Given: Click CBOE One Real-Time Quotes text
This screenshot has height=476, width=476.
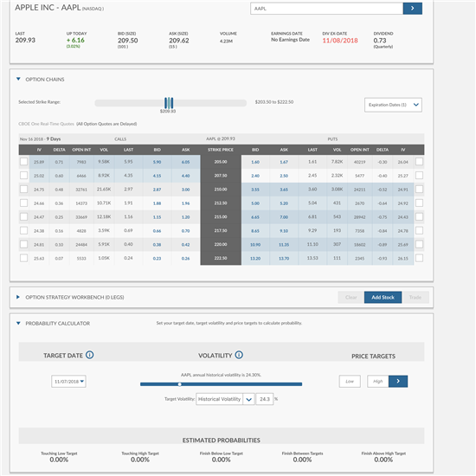Looking at the screenshot, I should coord(46,124).
